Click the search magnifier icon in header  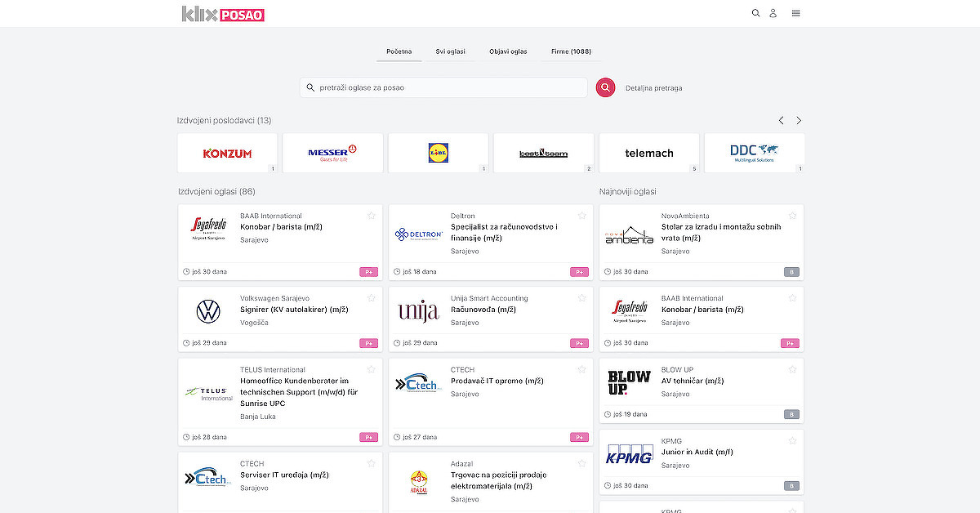(x=755, y=13)
